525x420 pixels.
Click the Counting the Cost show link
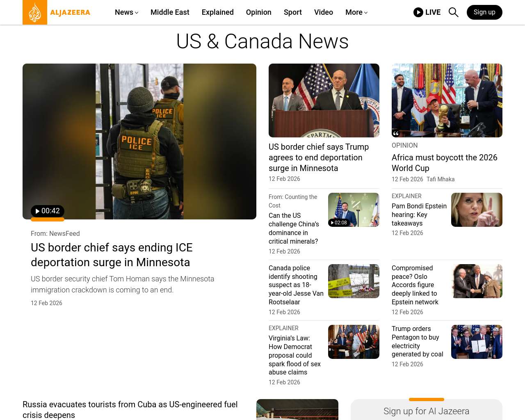[293, 201]
